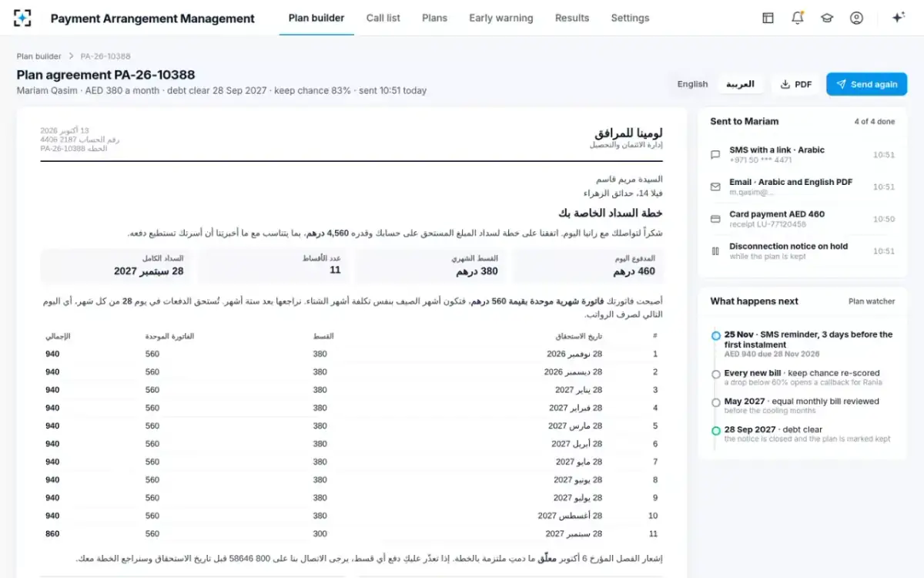924x578 pixels.
Task: Open SMS with a link · Arabic entry
Action: point(801,155)
